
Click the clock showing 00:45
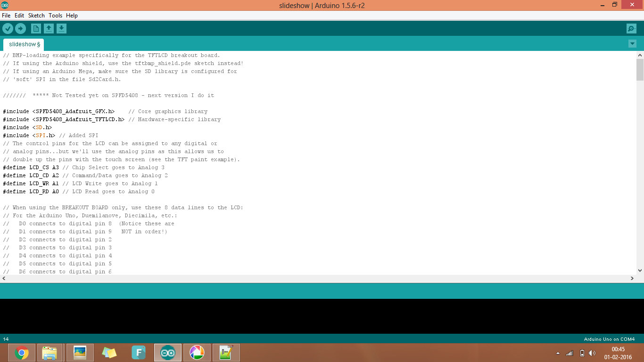618,349
